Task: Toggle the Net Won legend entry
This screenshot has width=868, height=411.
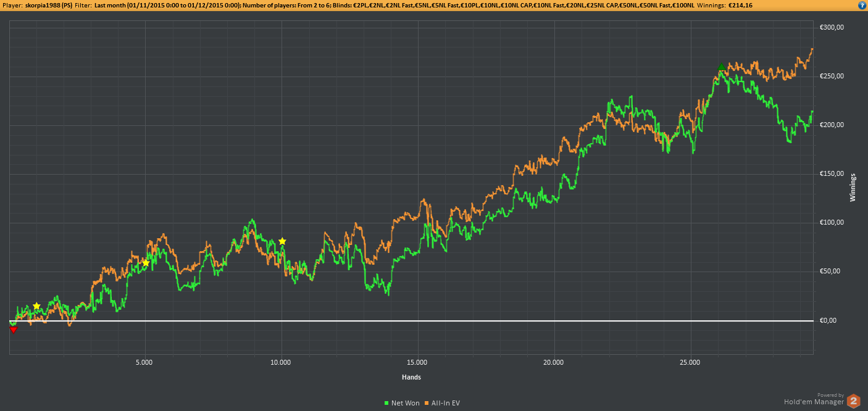Action: click(401, 403)
